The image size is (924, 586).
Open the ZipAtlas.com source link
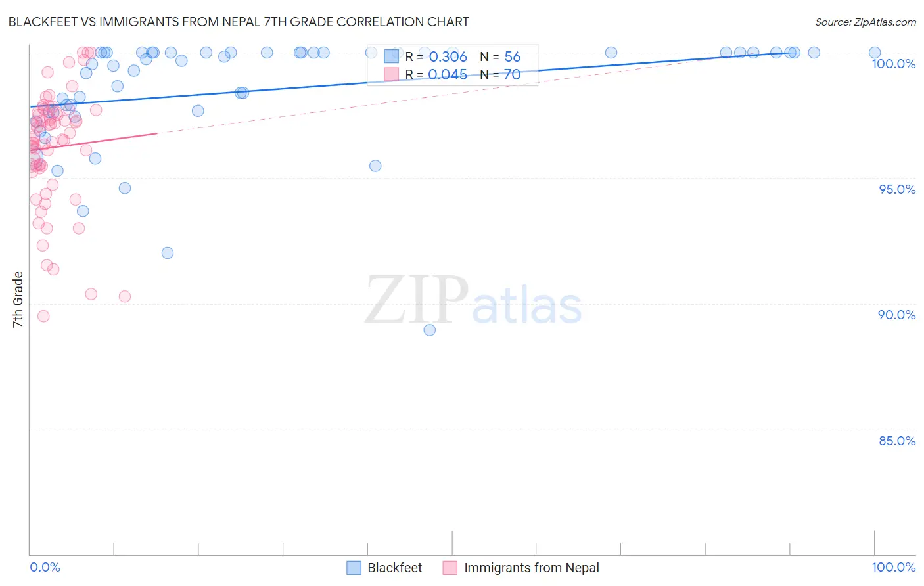pos(866,22)
